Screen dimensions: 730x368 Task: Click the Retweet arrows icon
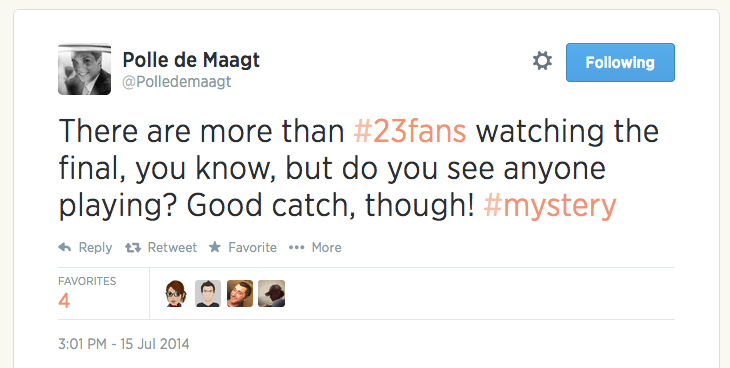tap(133, 247)
